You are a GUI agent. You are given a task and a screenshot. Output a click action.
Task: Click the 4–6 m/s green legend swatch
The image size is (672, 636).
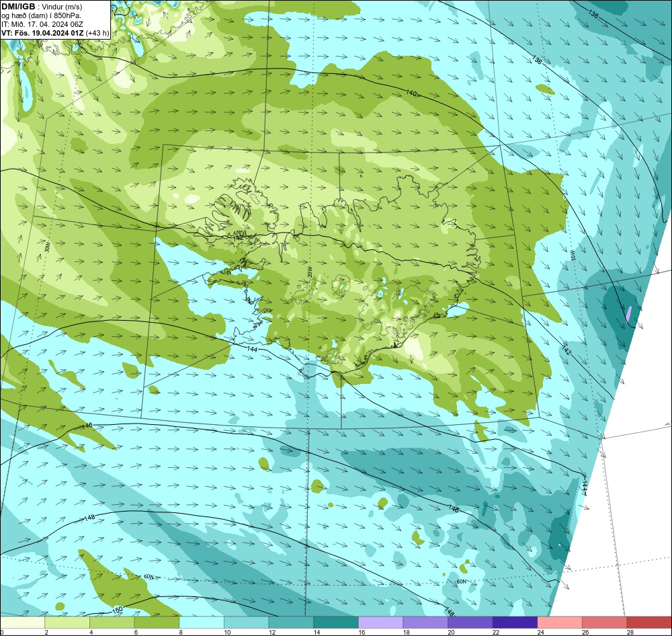click(x=112, y=623)
